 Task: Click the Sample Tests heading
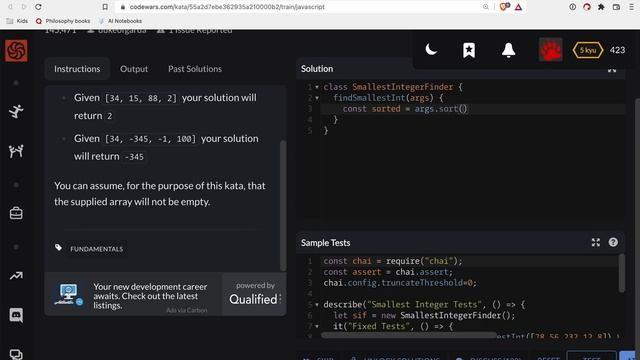(x=325, y=243)
